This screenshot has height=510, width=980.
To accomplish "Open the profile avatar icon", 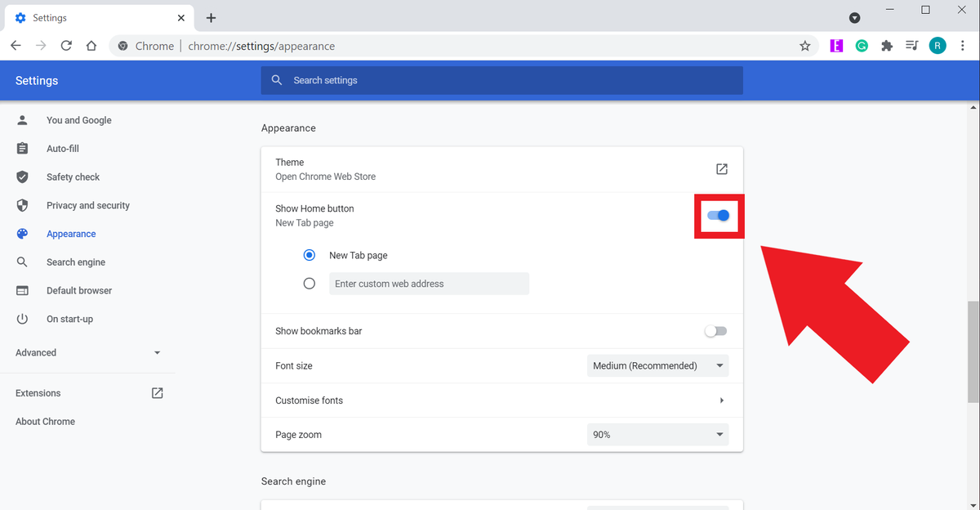I will point(938,46).
